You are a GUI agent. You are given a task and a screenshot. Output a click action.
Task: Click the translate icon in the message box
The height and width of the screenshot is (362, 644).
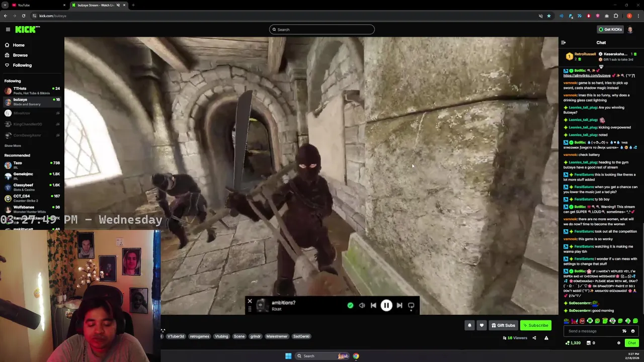point(624,331)
